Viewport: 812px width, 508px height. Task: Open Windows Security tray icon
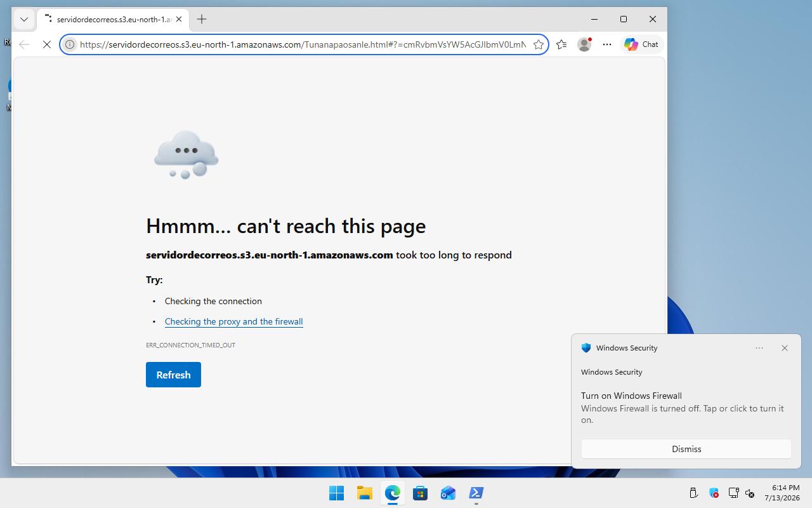click(x=714, y=493)
